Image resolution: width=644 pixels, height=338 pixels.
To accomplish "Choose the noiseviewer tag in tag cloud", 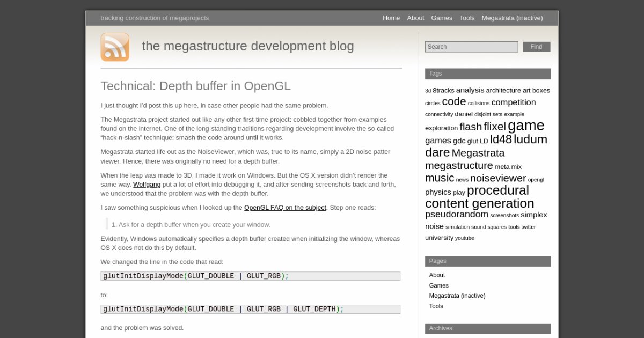I will click(497, 178).
